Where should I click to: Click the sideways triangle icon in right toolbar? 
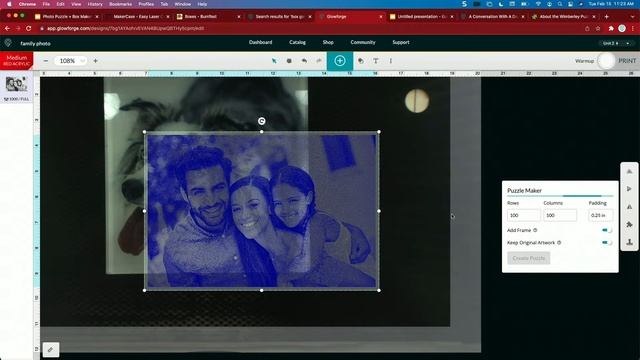[629, 189]
